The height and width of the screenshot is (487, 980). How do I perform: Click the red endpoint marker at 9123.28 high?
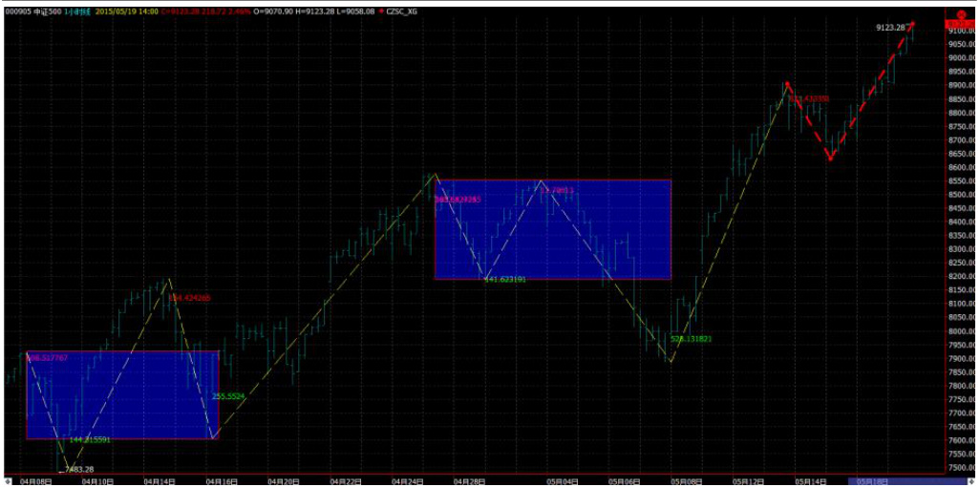[x=912, y=24]
